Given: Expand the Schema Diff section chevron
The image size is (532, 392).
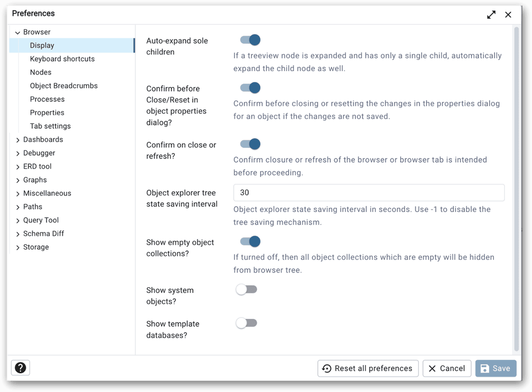Looking at the screenshot, I should click(18, 234).
